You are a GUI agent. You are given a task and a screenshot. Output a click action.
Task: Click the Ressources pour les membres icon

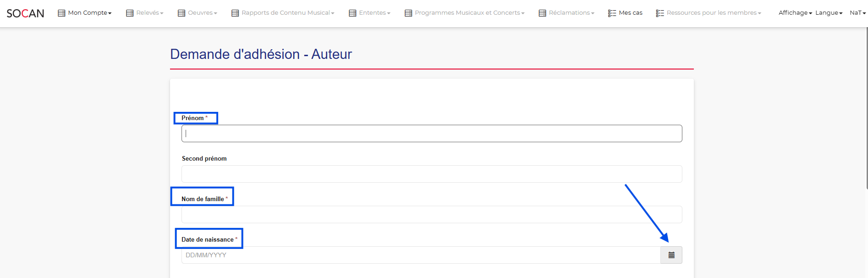coord(660,13)
